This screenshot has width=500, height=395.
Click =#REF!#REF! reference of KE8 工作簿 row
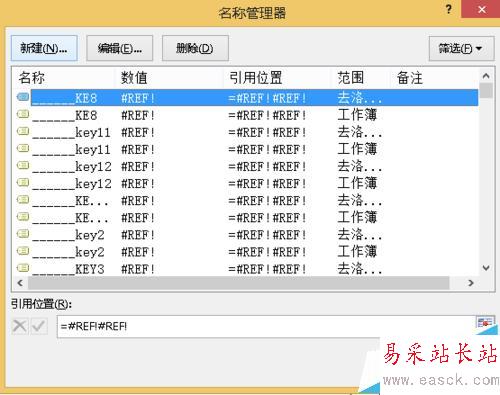point(267,115)
